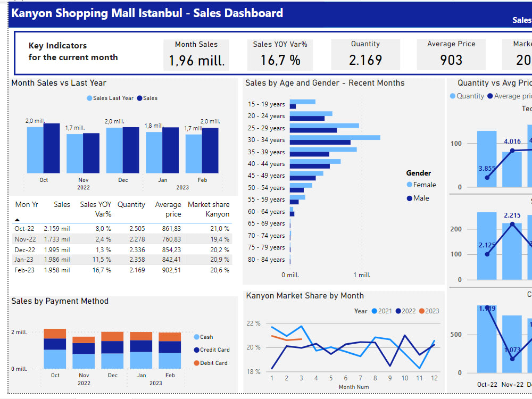Click the Debit Card legend dot
The width and height of the screenshot is (532, 399).
point(196,363)
